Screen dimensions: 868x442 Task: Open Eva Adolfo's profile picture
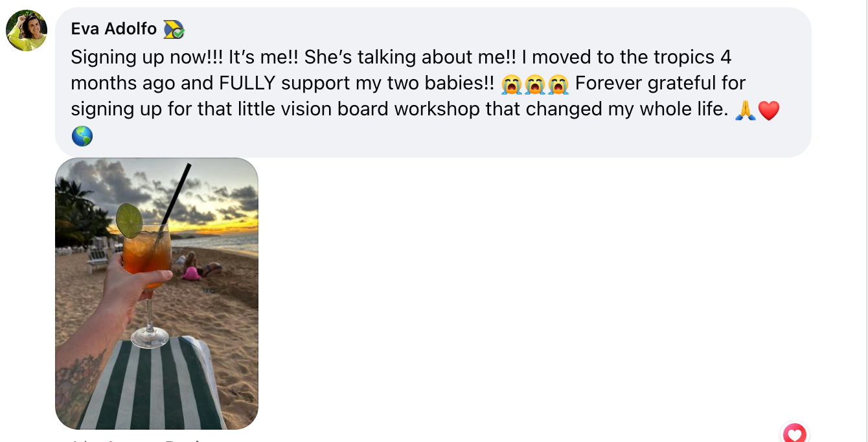[x=27, y=30]
